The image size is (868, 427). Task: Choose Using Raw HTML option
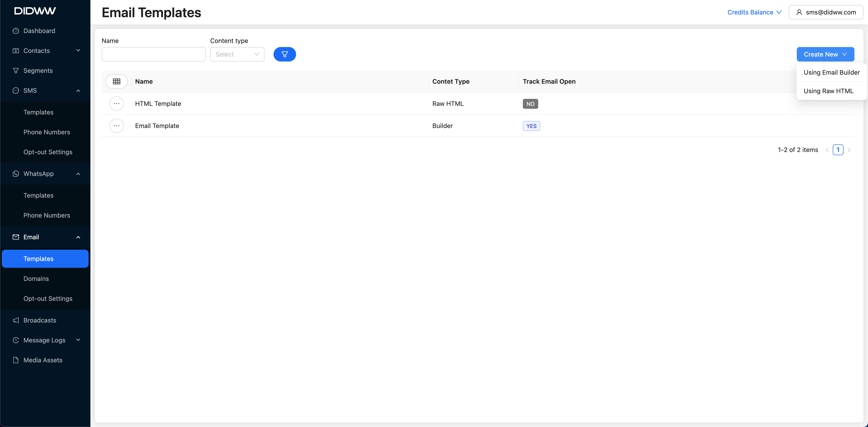click(832, 91)
